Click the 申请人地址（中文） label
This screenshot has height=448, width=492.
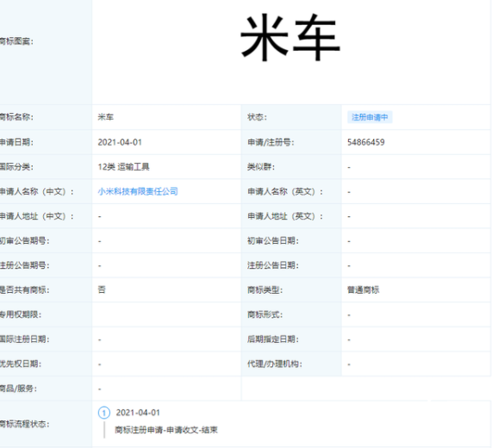coord(37,216)
